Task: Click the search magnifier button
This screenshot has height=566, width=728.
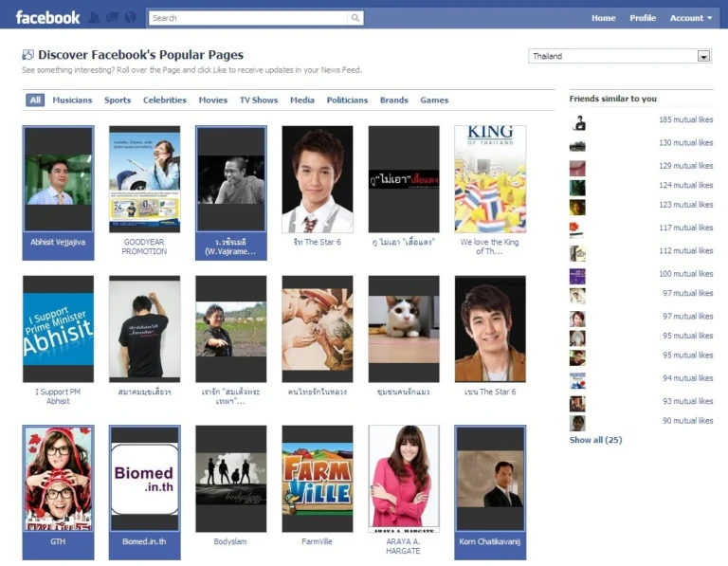Action: [355, 18]
